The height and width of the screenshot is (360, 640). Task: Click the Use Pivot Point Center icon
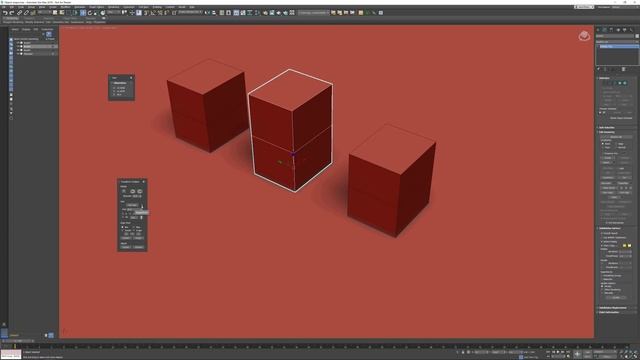click(124, 13)
